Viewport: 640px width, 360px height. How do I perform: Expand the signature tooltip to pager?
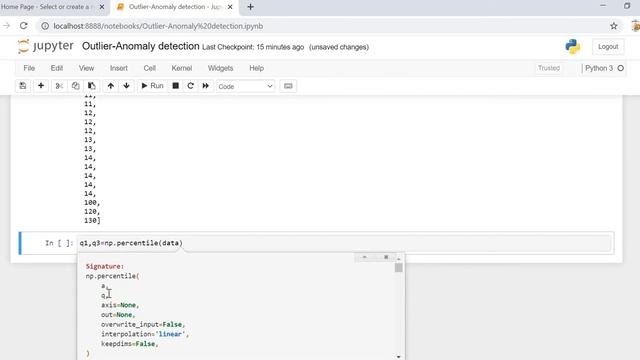tap(364, 257)
